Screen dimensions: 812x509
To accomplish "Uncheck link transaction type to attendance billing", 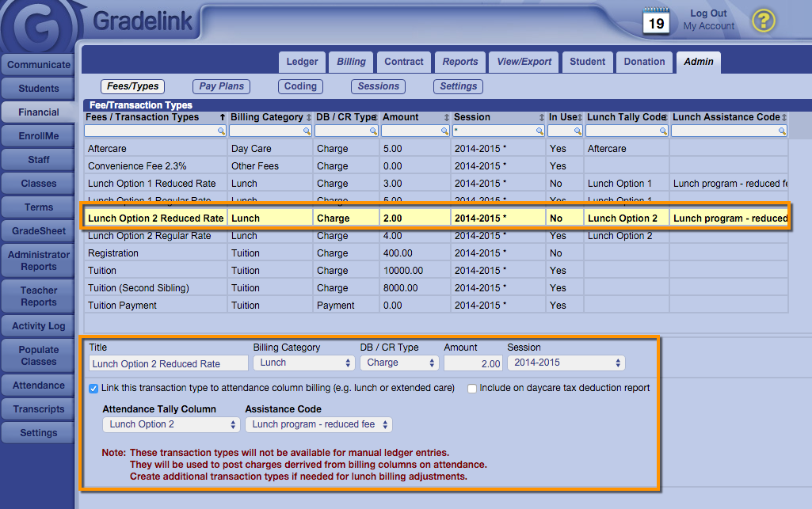I will 94,389.
